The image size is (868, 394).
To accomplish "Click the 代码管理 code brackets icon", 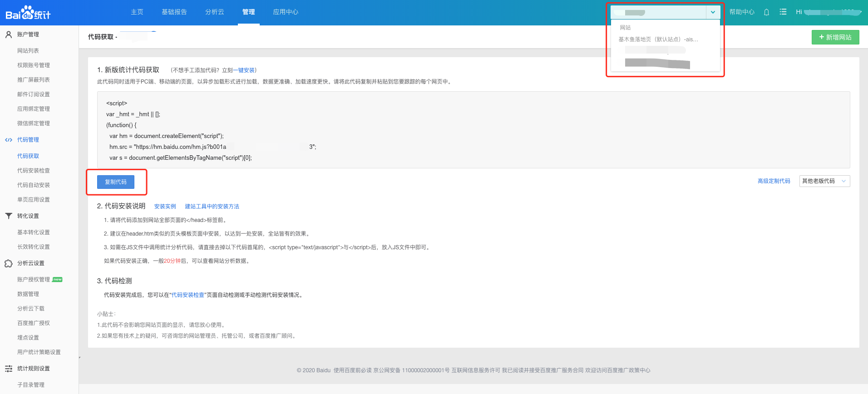I will pyautogui.click(x=8, y=140).
